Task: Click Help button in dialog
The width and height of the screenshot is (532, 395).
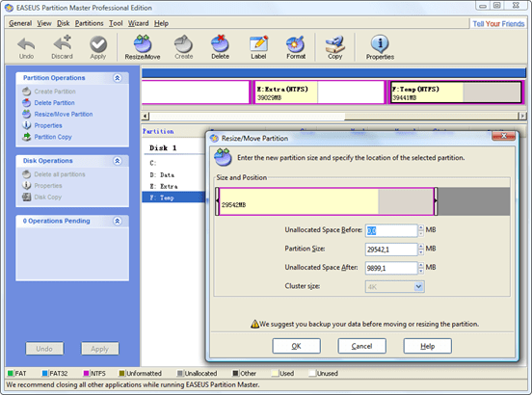Action: (x=427, y=346)
